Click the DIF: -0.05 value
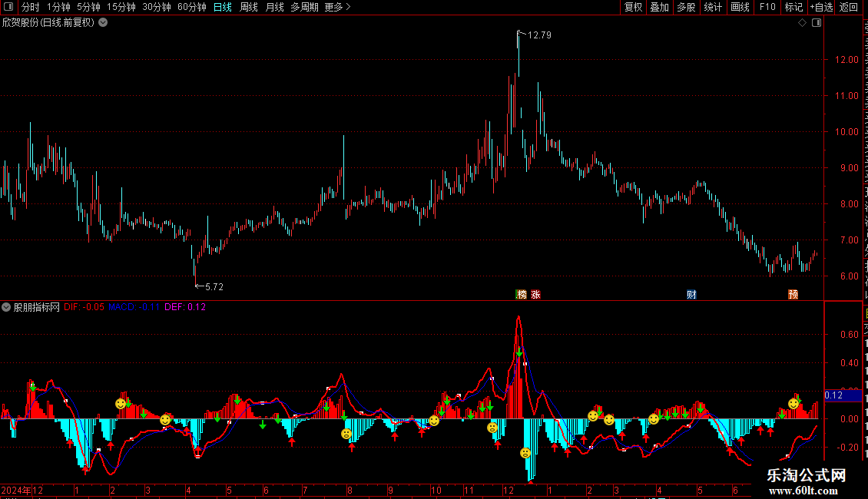Screen dimensions: 868x499 (x=84, y=307)
